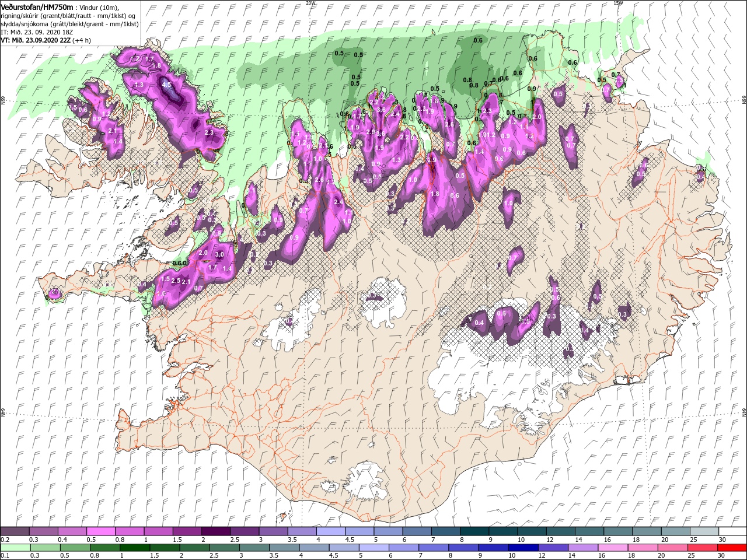
Task: Click the 0.1 label on the rain scale
Action: 5,555
